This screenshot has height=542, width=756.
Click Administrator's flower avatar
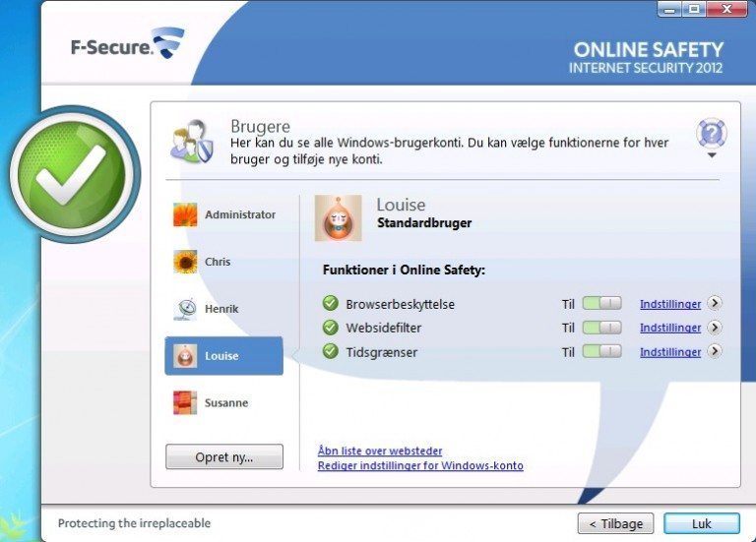[185, 214]
